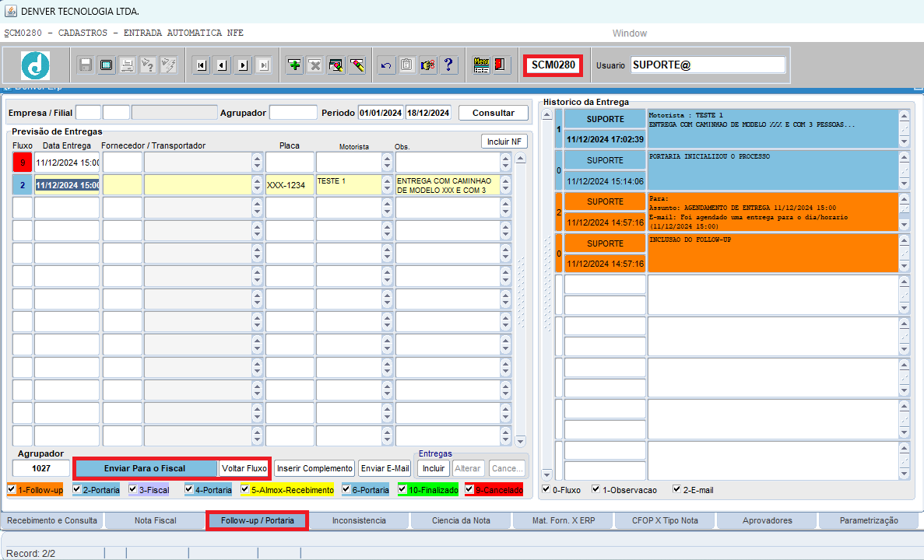This screenshot has width=924, height=560.
Task: Go to the first record icon
Action: tap(202, 65)
